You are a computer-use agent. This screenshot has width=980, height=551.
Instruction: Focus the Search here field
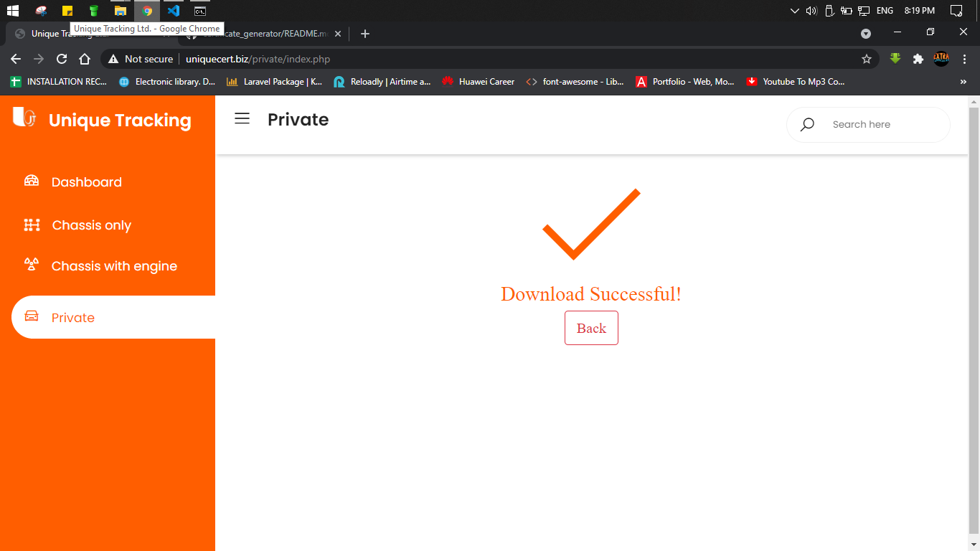point(869,125)
